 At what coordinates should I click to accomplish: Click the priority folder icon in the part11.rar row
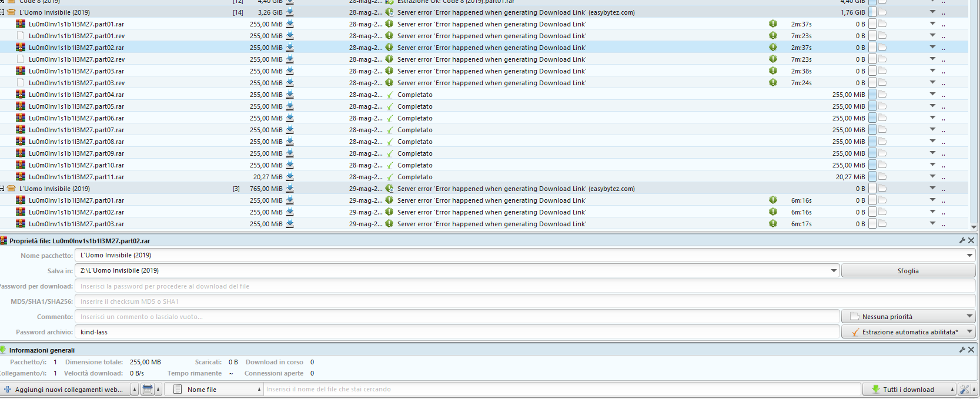click(882, 176)
